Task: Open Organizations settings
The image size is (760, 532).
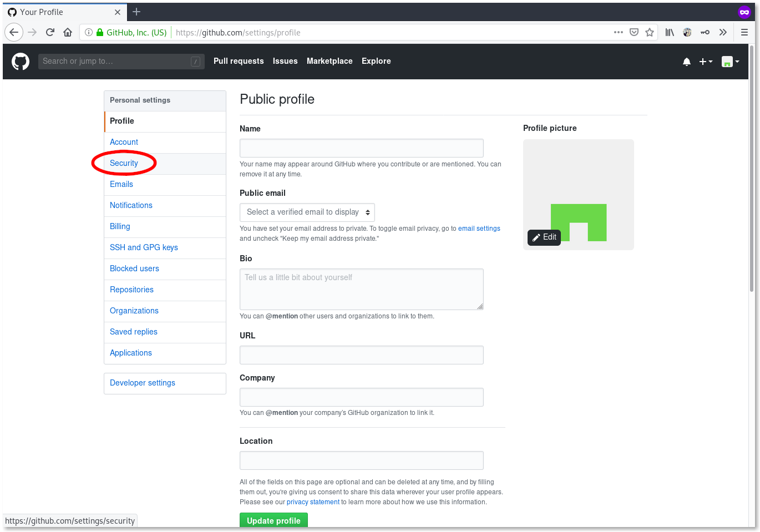Action: click(x=165, y=311)
